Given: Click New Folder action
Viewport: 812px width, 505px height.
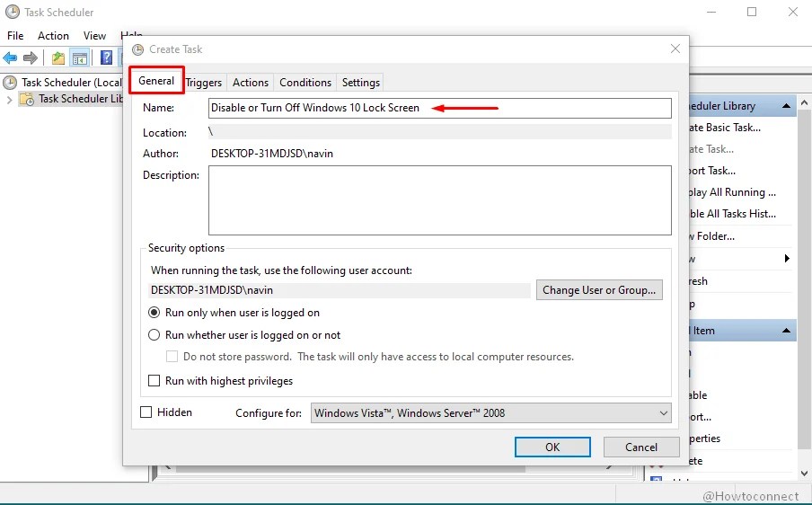Looking at the screenshot, I should pyautogui.click(x=712, y=236).
